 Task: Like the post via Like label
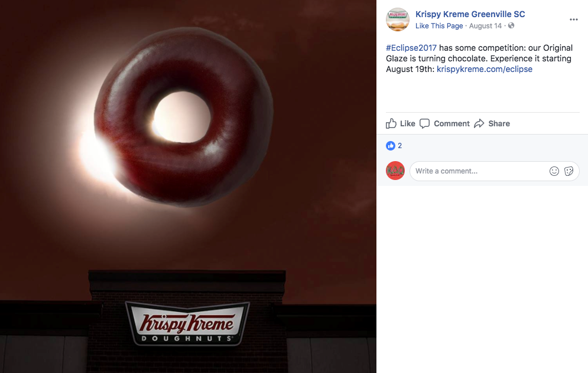(x=407, y=123)
